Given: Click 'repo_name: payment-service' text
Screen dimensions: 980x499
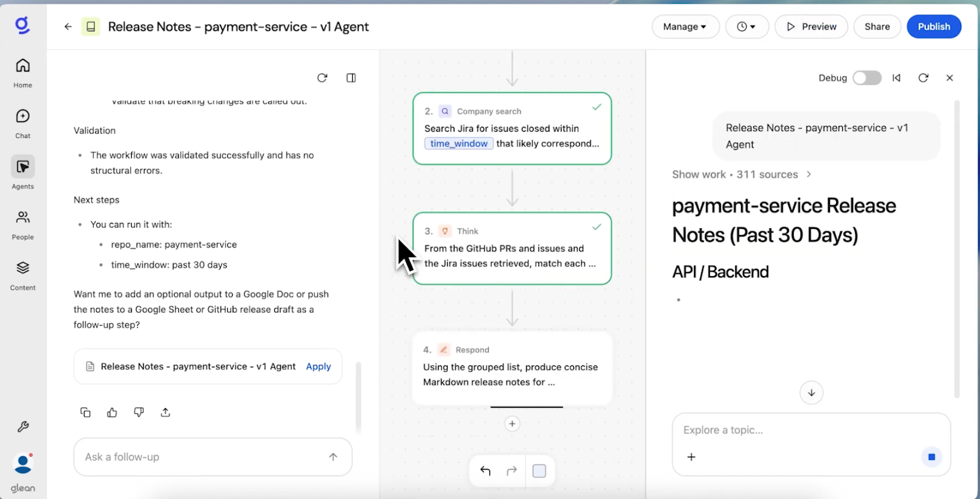Looking at the screenshot, I should (x=174, y=244).
